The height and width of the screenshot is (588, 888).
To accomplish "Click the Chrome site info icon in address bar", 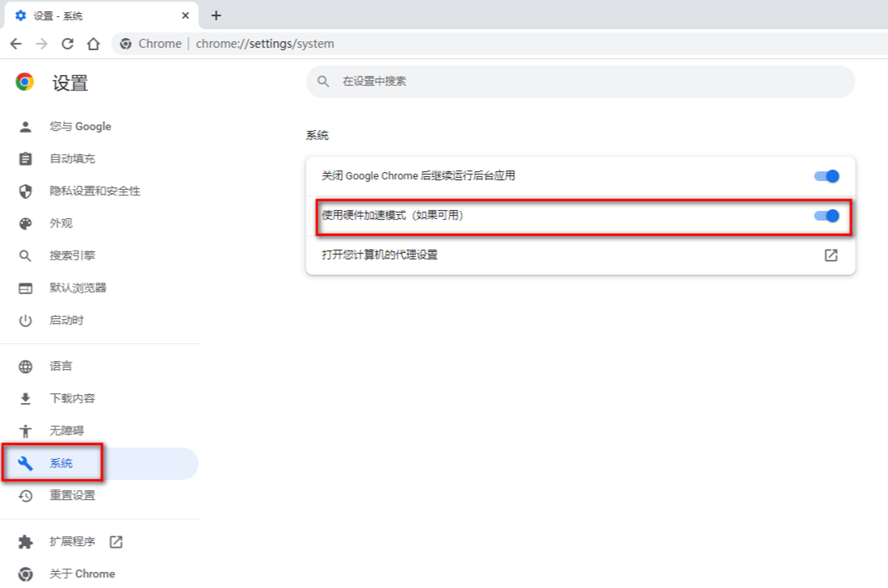I will [x=126, y=44].
